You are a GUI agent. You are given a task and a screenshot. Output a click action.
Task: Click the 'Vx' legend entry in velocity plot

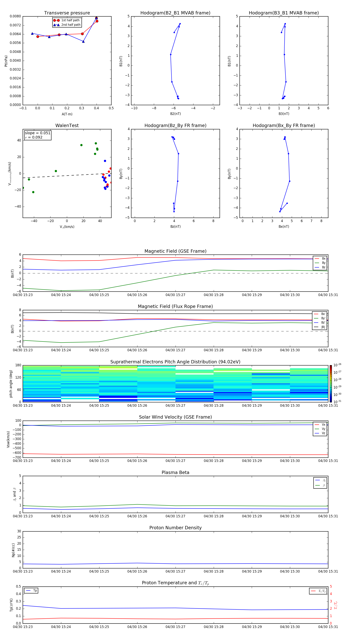click(320, 425)
